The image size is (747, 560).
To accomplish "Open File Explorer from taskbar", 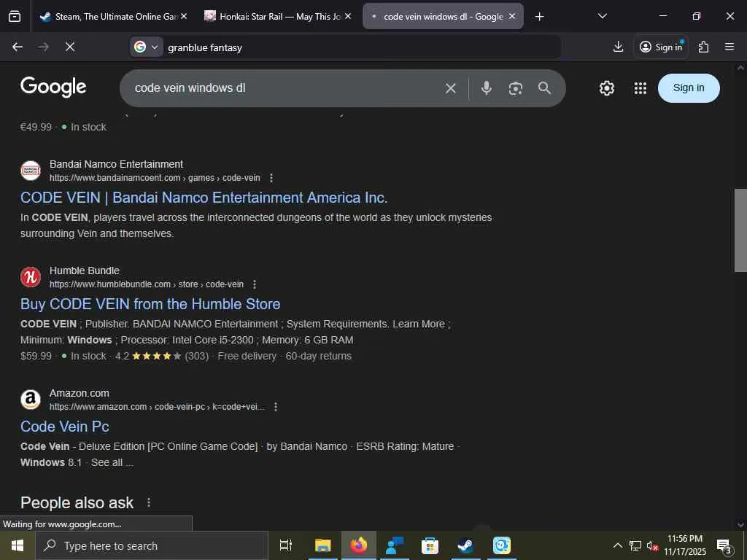I will coord(322,545).
